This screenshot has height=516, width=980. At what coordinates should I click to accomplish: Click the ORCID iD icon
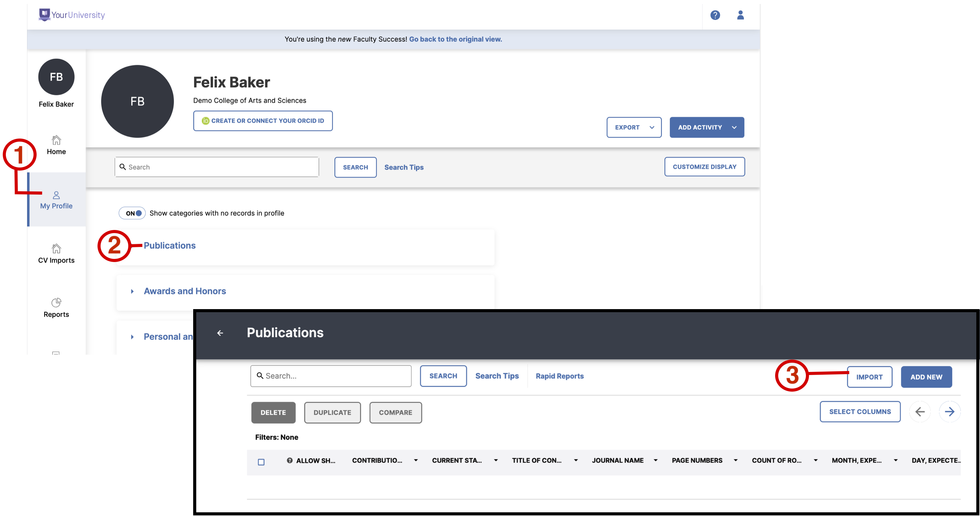pos(205,121)
